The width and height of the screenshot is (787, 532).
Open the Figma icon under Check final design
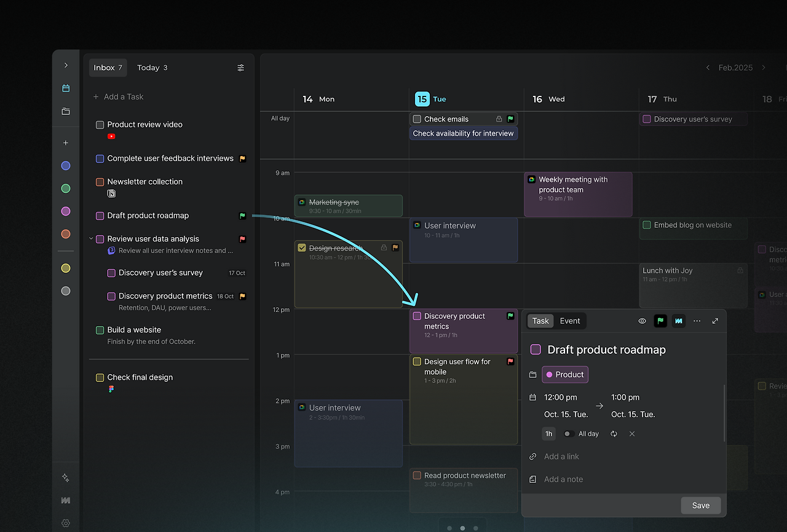pyautogui.click(x=111, y=389)
